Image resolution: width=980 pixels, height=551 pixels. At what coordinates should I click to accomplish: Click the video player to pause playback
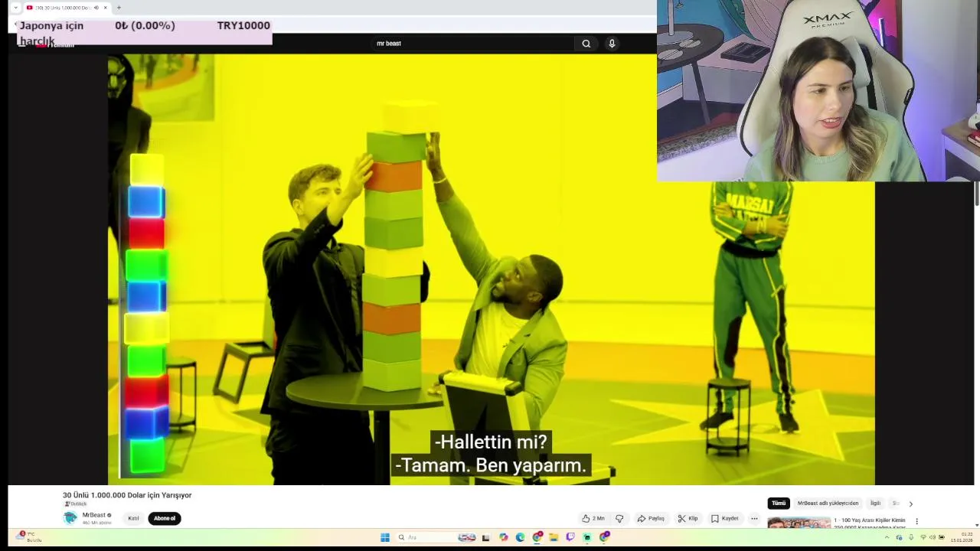491,268
